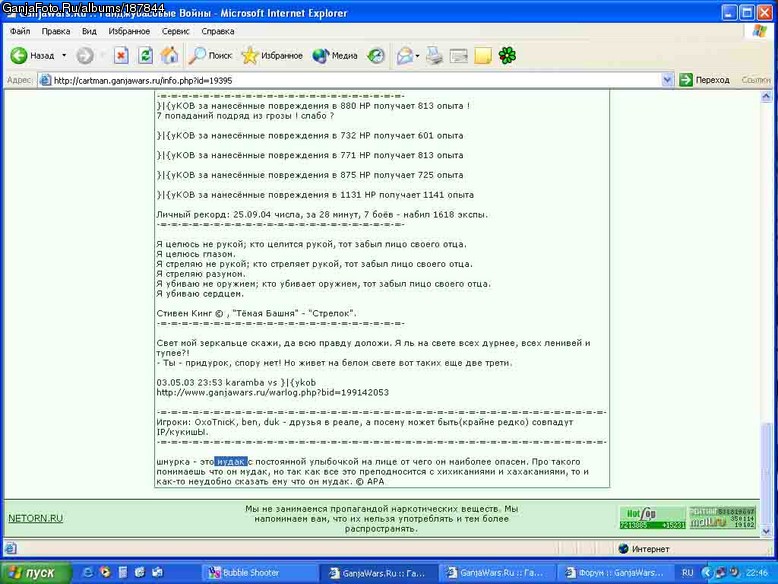
Task: Click the page icon in status bar
Action: (x=11, y=548)
